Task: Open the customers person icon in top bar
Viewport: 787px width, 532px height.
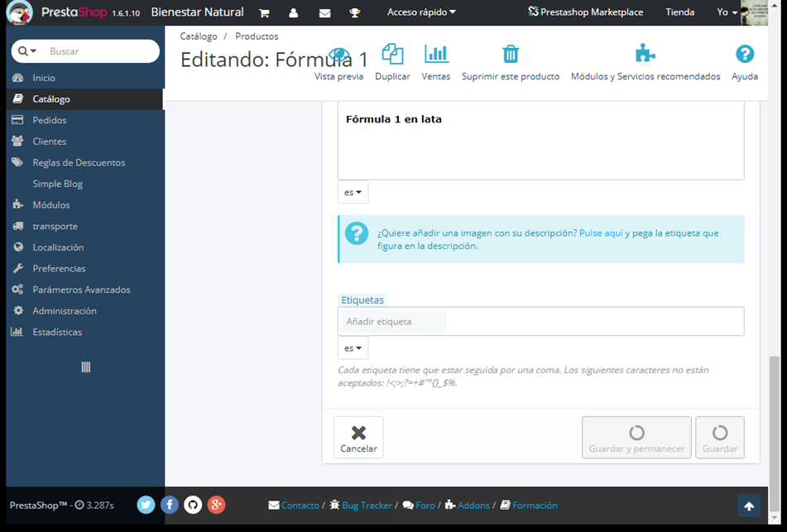Action: tap(294, 13)
